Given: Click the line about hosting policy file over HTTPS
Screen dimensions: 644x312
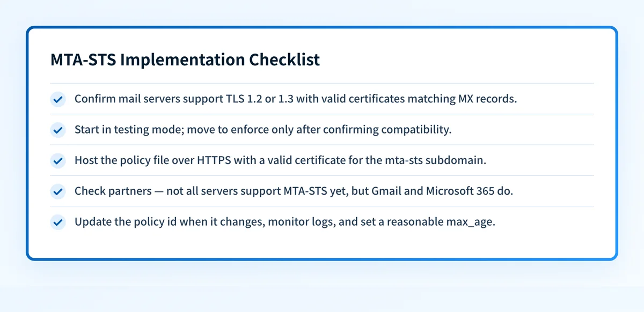Looking at the screenshot, I should (x=280, y=160).
